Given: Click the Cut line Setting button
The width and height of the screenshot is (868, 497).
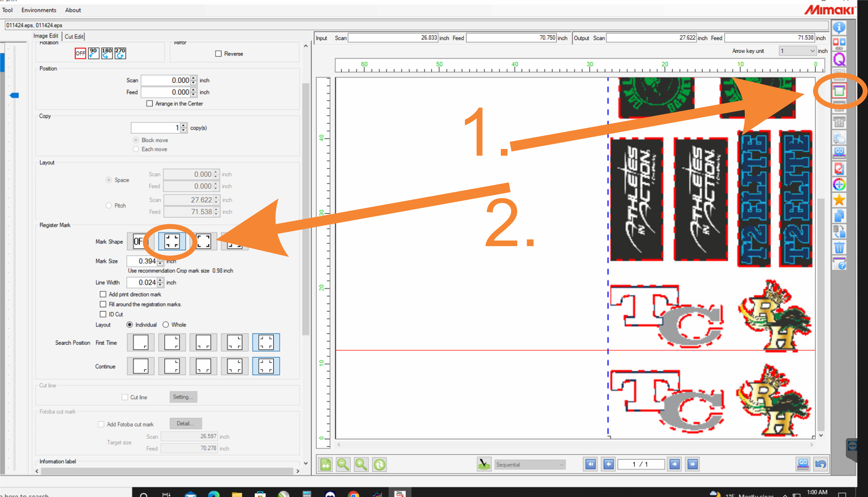Looking at the screenshot, I should (x=183, y=397).
